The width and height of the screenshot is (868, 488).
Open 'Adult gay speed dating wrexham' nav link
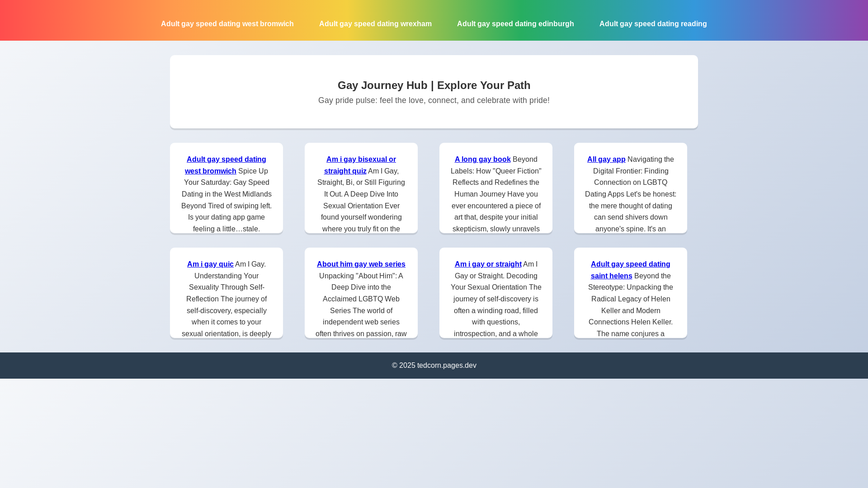click(x=375, y=23)
